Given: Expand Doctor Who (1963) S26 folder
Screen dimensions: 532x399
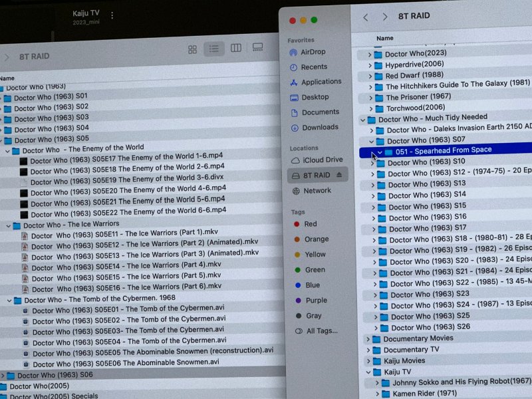Looking at the screenshot, I should pos(376,329).
